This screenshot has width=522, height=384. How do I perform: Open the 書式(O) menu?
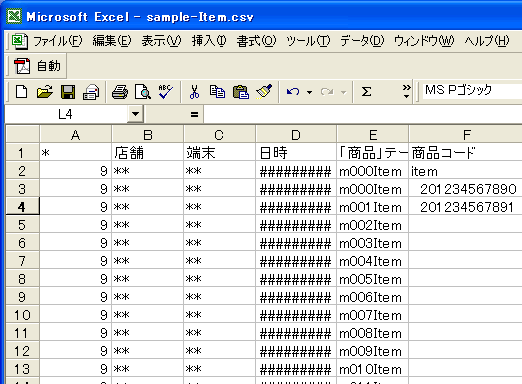tap(256, 41)
